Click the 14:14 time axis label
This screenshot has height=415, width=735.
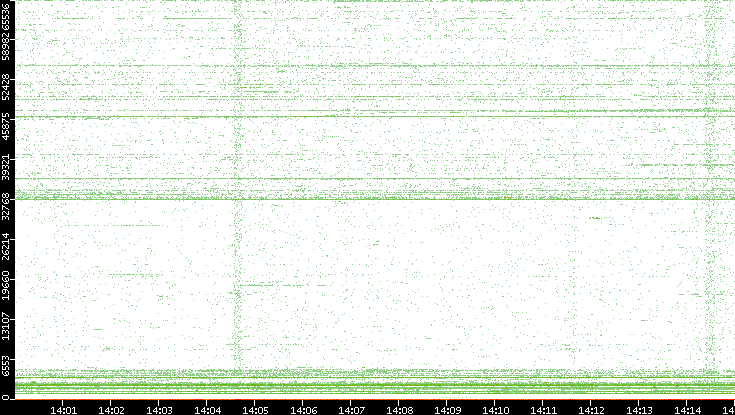click(x=688, y=408)
